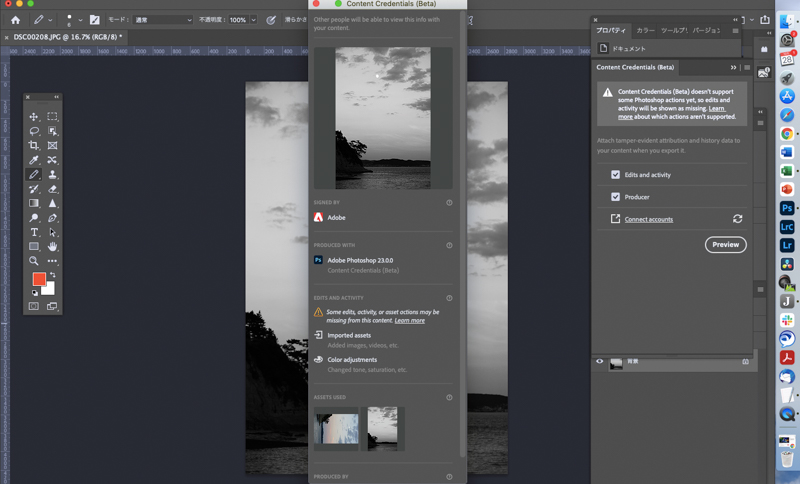Screen dimensions: 800x484
Task: Select the Zoom tool
Action: point(34,261)
